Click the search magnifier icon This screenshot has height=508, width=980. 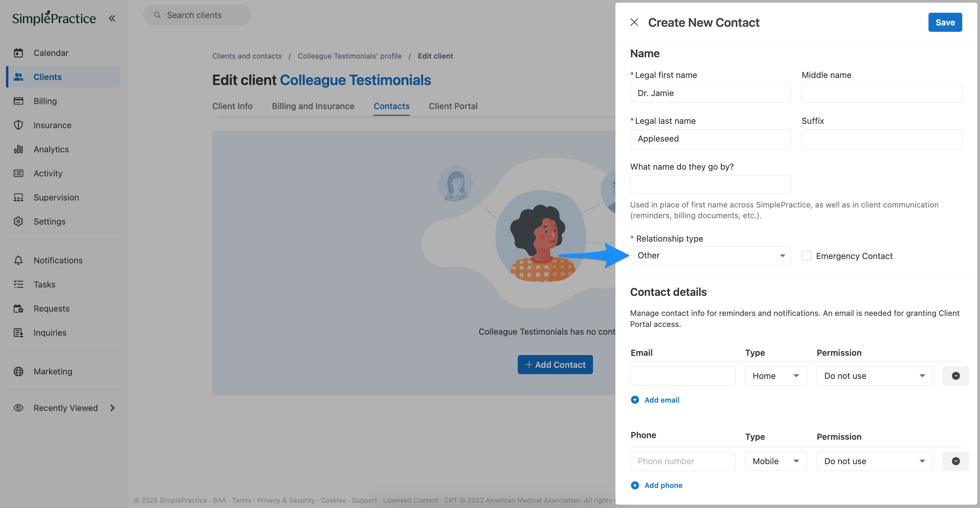tap(157, 15)
